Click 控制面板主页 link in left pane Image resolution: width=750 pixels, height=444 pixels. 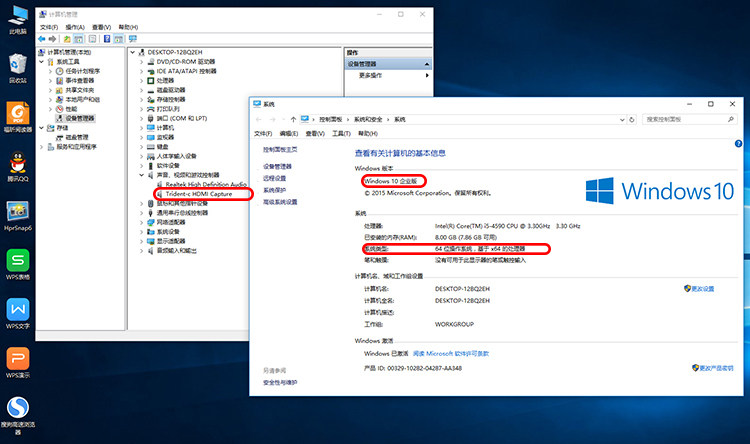[280, 150]
